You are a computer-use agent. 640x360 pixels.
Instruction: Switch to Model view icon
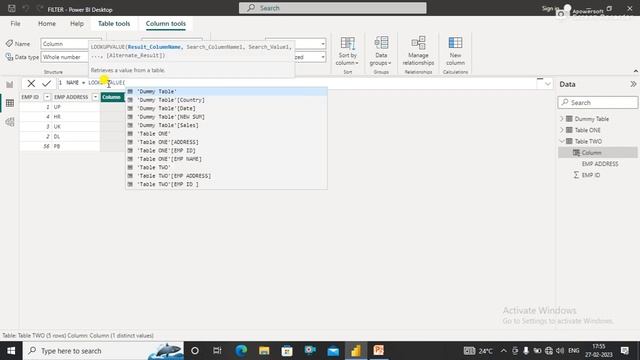10,122
